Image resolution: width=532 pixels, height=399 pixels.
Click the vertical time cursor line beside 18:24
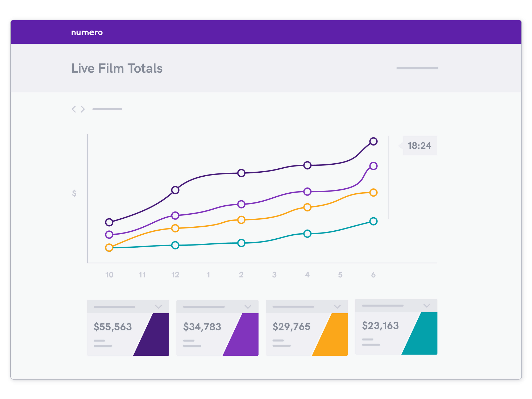click(389, 177)
